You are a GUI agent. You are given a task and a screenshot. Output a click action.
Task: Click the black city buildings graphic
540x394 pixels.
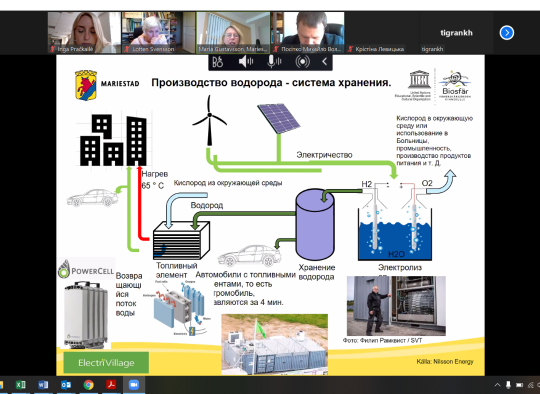113,140
